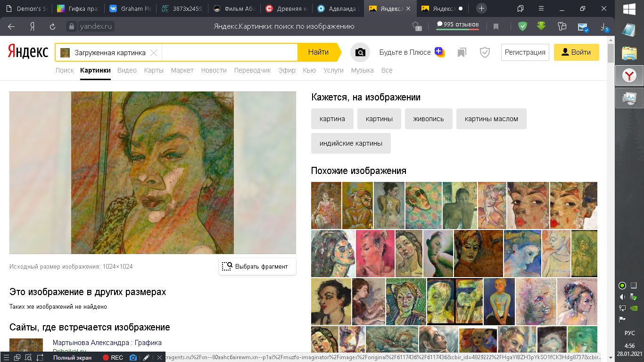Click the yellow Войти login button
Image resolution: width=644 pixels, height=362 pixels.
[577, 52]
